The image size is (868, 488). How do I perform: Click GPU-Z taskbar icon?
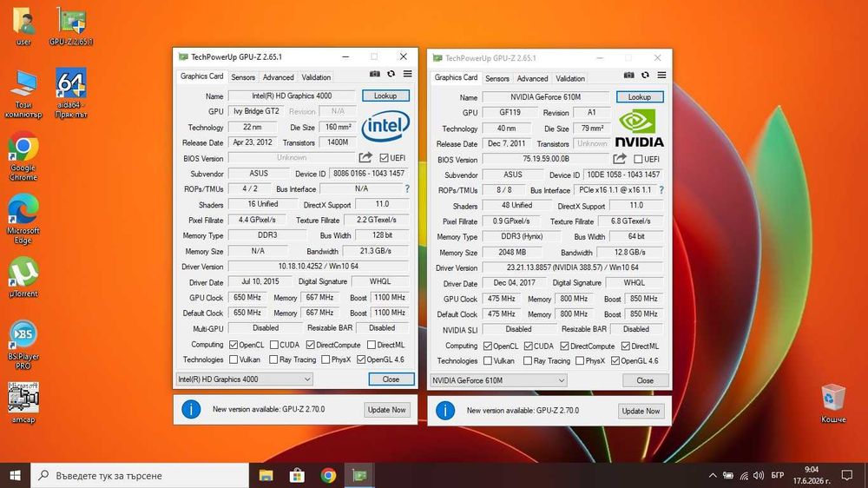pyautogui.click(x=360, y=475)
